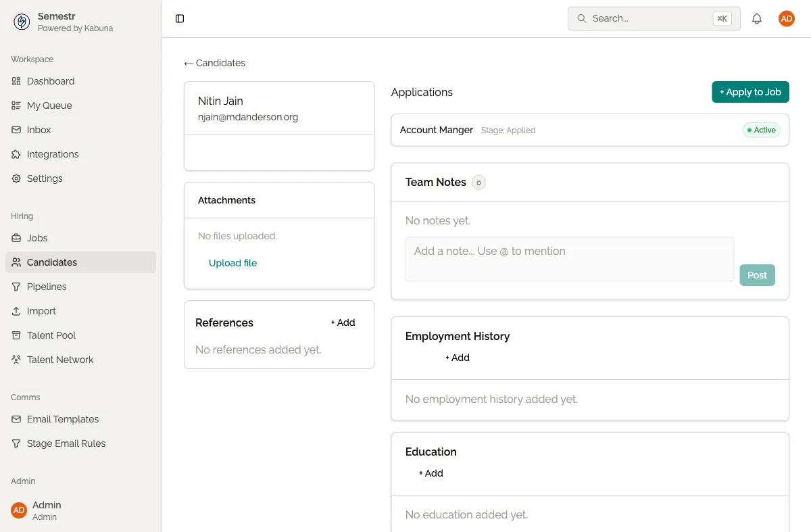Click the Apply to Job button
The height and width of the screenshot is (532, 811).
tap(750, 92)
